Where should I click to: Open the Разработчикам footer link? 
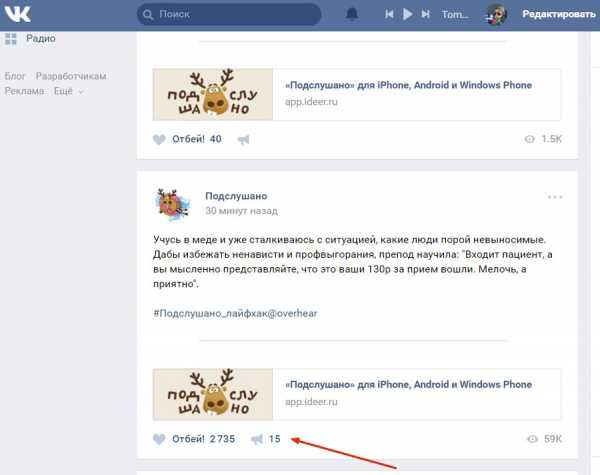pyautogui.click(x=71, y=76)
